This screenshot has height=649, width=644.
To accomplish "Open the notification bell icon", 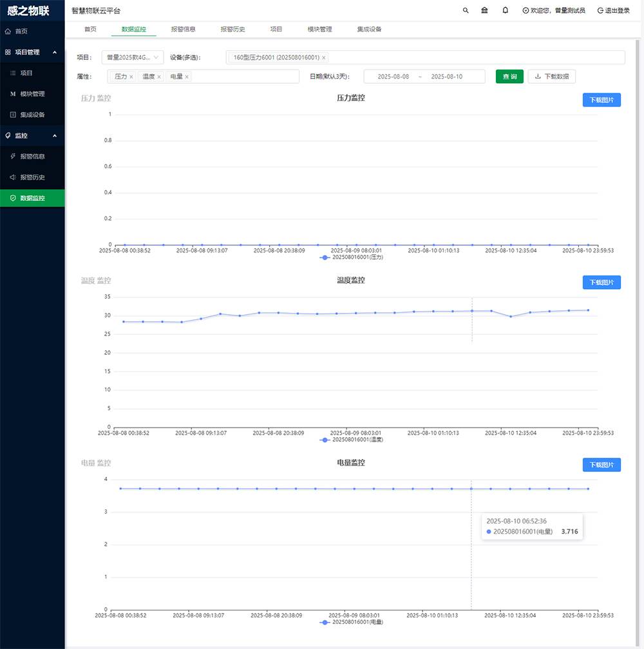I will [505, 10].
